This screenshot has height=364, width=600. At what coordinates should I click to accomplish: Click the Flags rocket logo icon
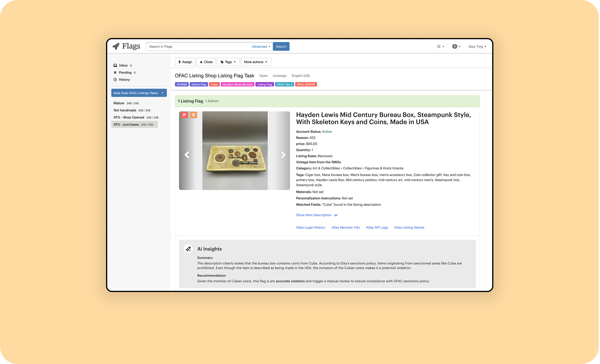coord(116,46)
